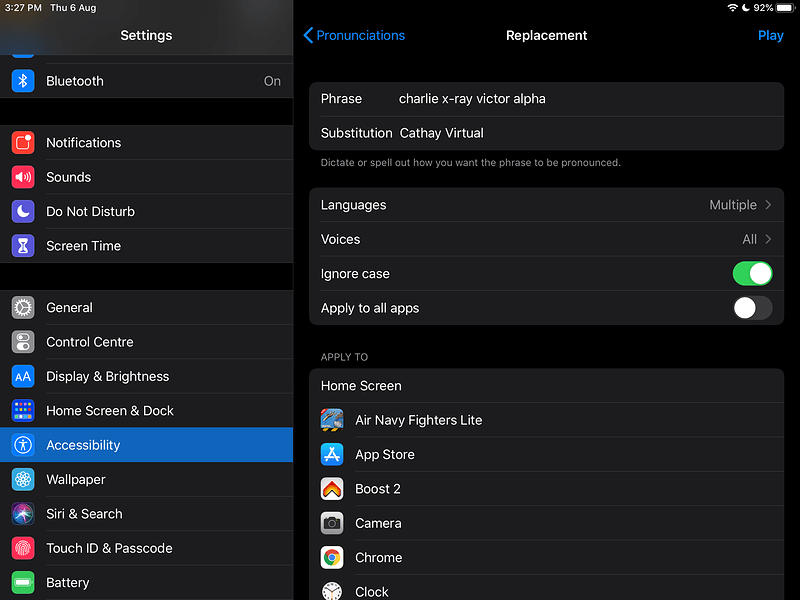Screen dimensions: 800x600
Task: Tap the Chrome label
Action: [379, 558]
